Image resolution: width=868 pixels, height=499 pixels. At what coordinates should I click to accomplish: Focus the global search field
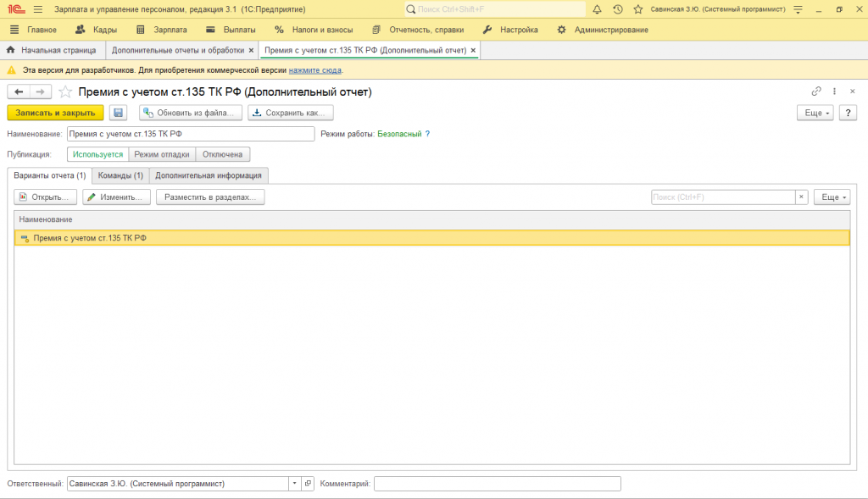pyautogui.click(x=494, y=9)
